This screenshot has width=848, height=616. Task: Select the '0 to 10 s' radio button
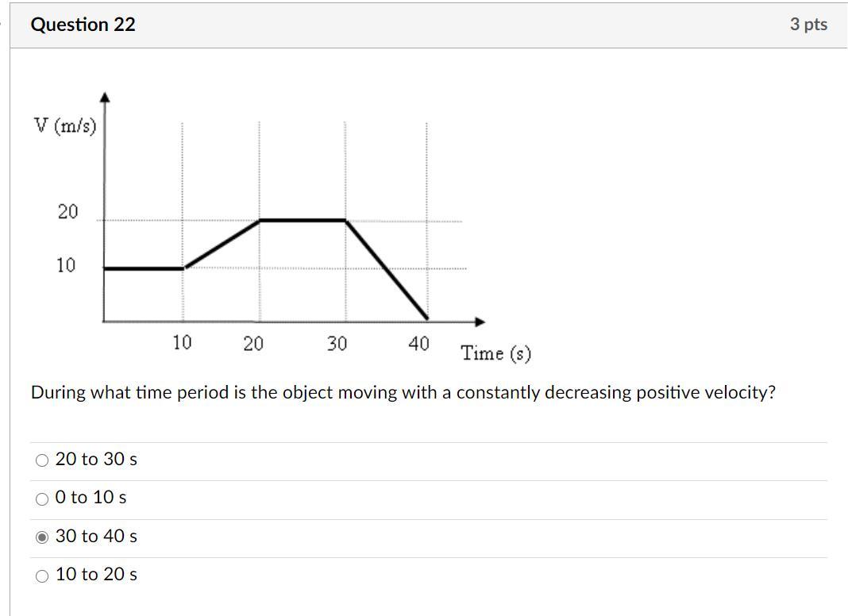pos(41,499)
